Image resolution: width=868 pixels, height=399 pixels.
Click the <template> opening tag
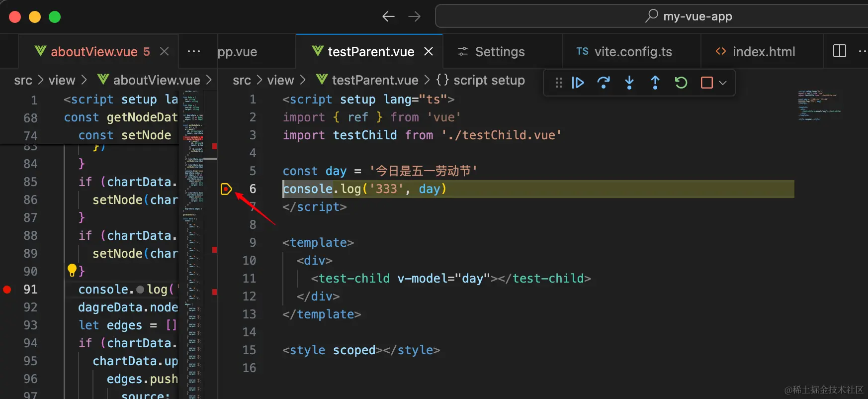coord(318,243)
